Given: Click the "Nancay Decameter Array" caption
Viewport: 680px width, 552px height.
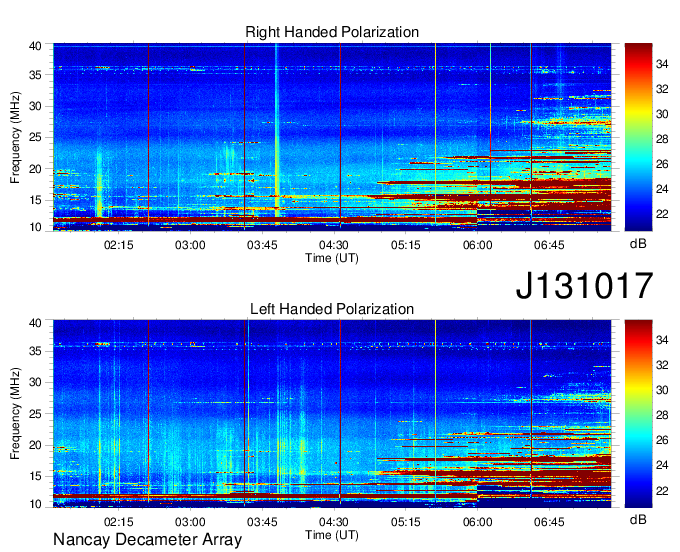Looking at the screenshot, I should tap(147, 539).
